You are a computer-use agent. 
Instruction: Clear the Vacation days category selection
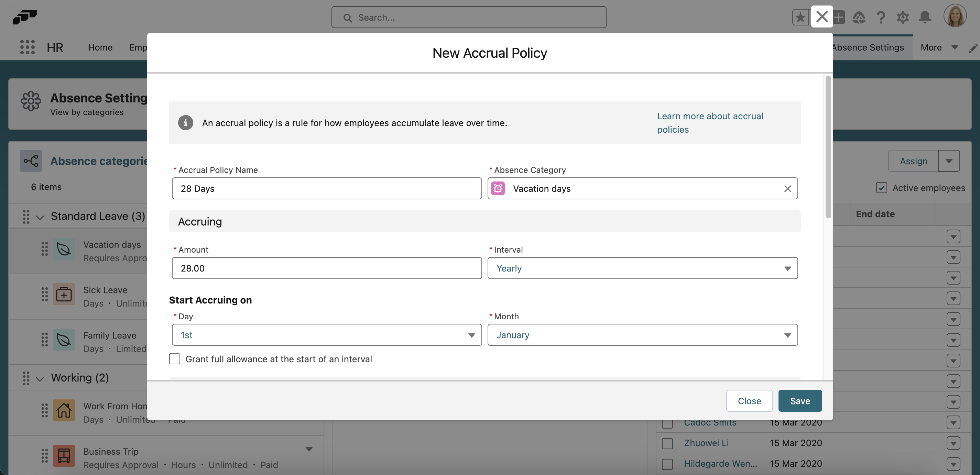[x=787, y=189]
